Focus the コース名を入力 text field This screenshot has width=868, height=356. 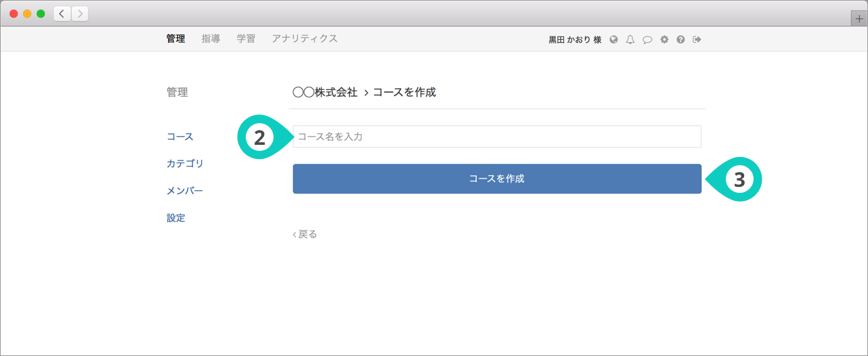tap(497, 137)
